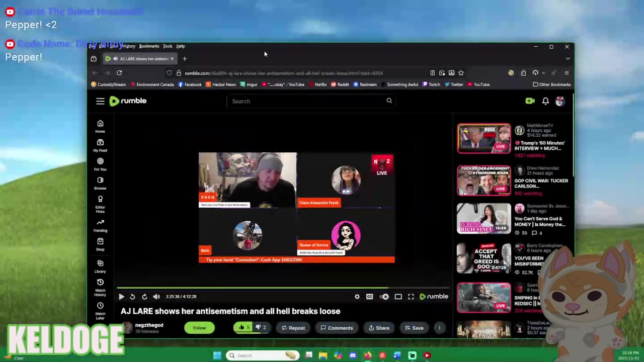Image resolution: width=644 pixels, height=362 pixels.
Task: Open the Rumble hamburger menu
Action: [x=100, y=101]
